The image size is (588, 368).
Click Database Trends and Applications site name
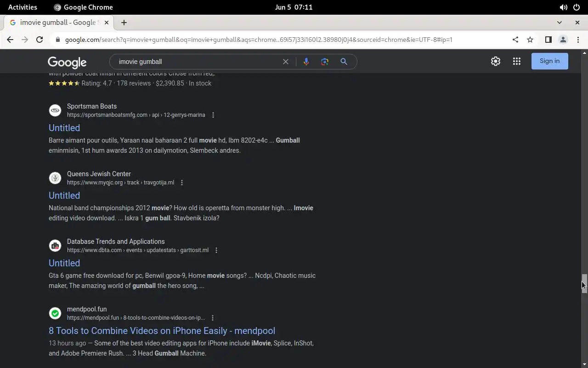coord(116,241)
